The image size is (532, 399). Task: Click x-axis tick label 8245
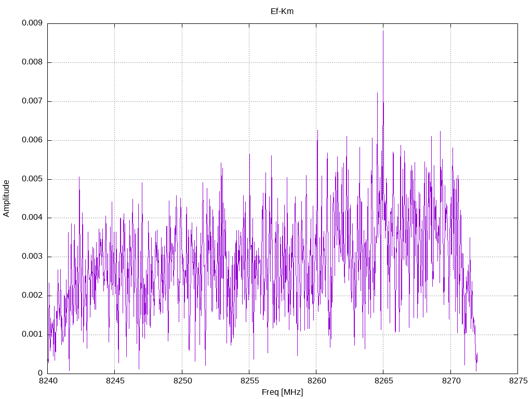pyautogui.click(x=115, y=381)
